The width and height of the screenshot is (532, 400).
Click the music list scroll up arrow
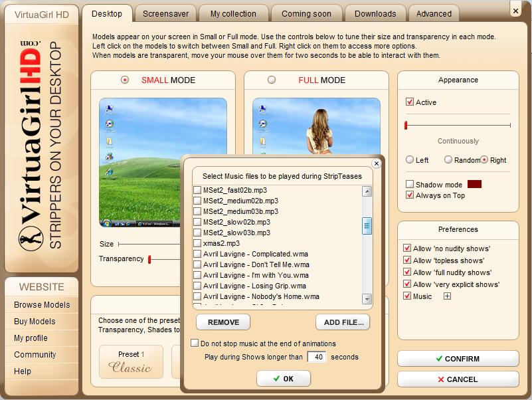pyautogui.click(x=367, y=191)
